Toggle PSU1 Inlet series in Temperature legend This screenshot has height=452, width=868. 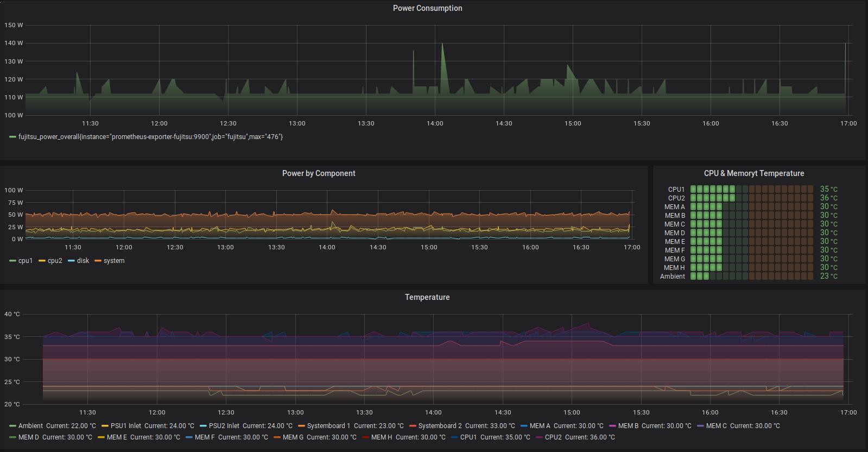pos(126,426)
